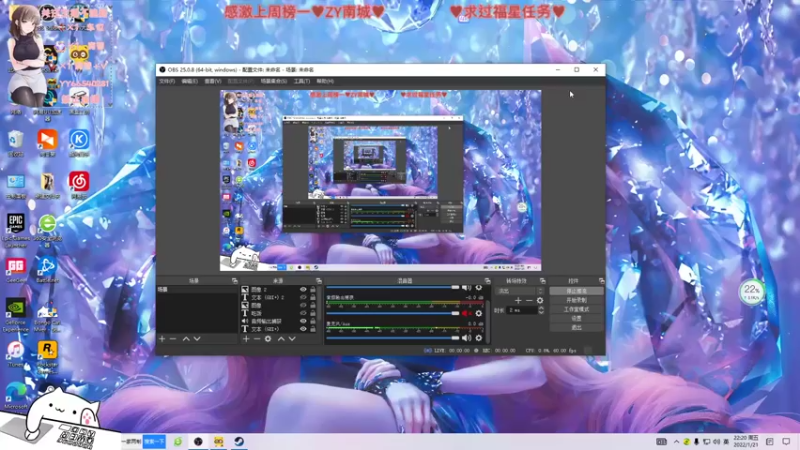Open settings gear for the microphone/Aux channel
This screenshot has height=450, width=800.
click(479, 338)
